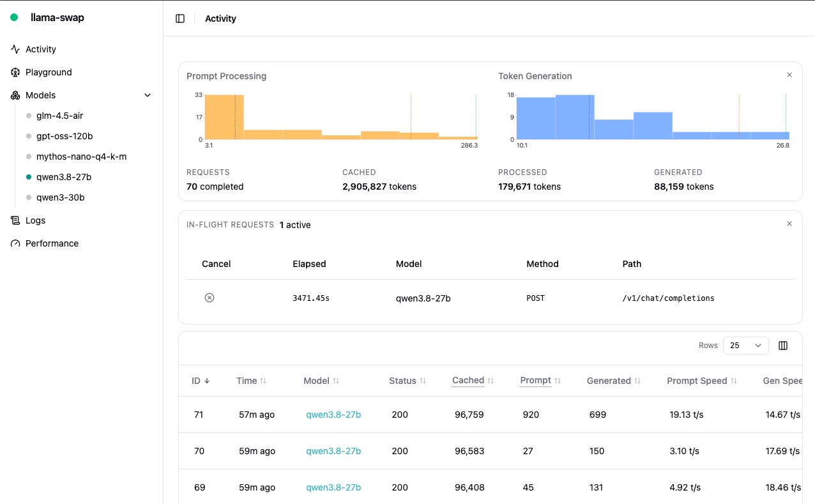Click the Models cubes icon

15,95
